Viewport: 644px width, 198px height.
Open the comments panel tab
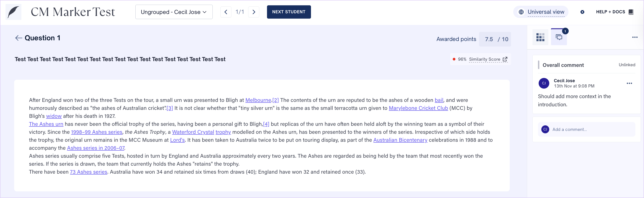point(559,37)
